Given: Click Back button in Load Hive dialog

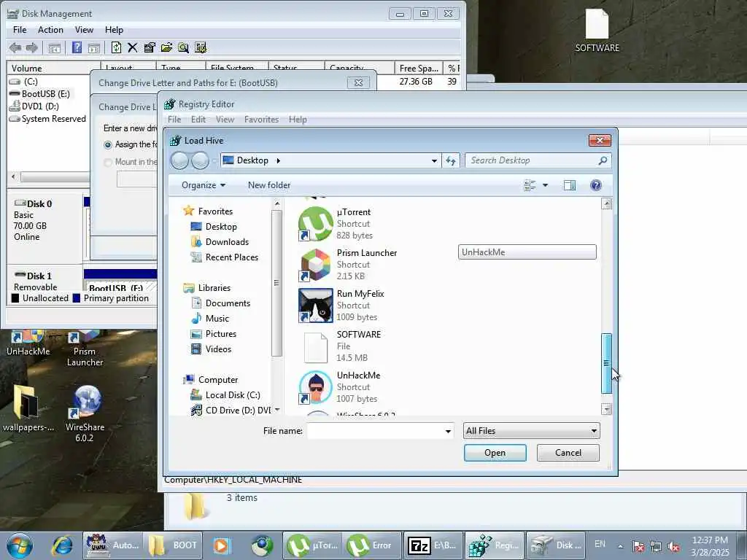Looking at the screenshot, I should pyautogui.click(x=179, y=160).
